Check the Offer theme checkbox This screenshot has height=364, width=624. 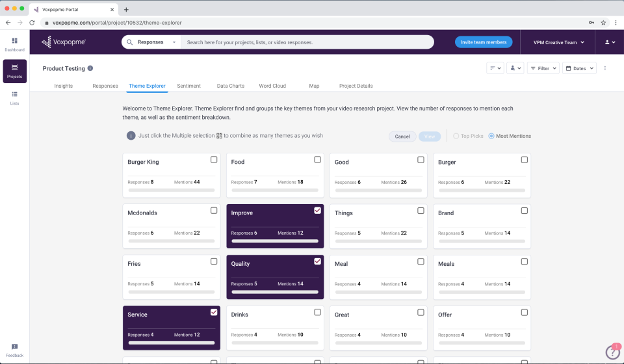(x=524, y=312)
